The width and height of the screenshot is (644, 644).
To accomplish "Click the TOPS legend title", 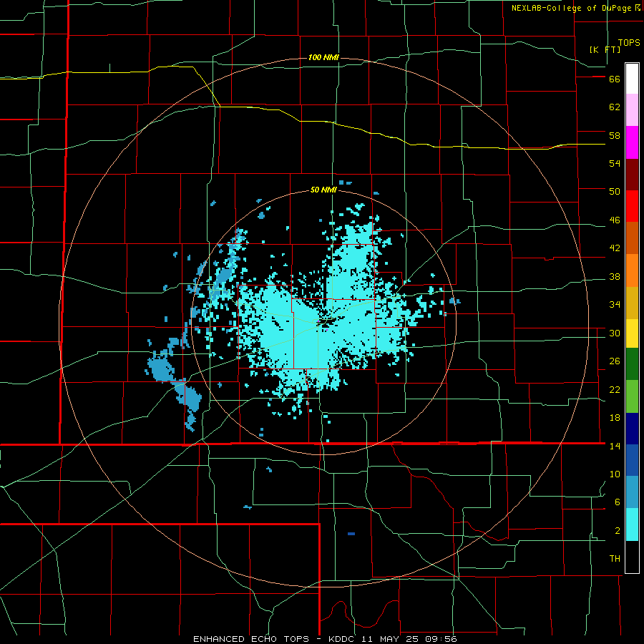I will tap(629, 43).
